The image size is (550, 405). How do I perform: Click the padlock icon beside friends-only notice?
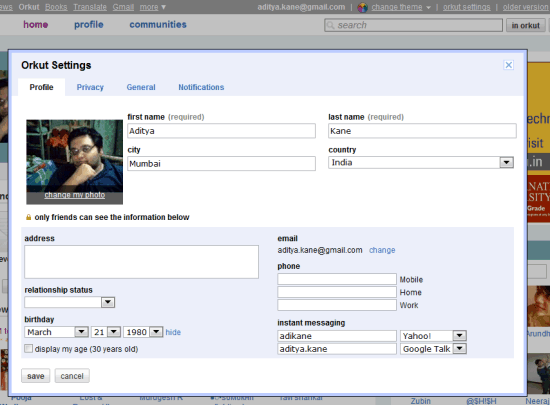tap(28, 217)
